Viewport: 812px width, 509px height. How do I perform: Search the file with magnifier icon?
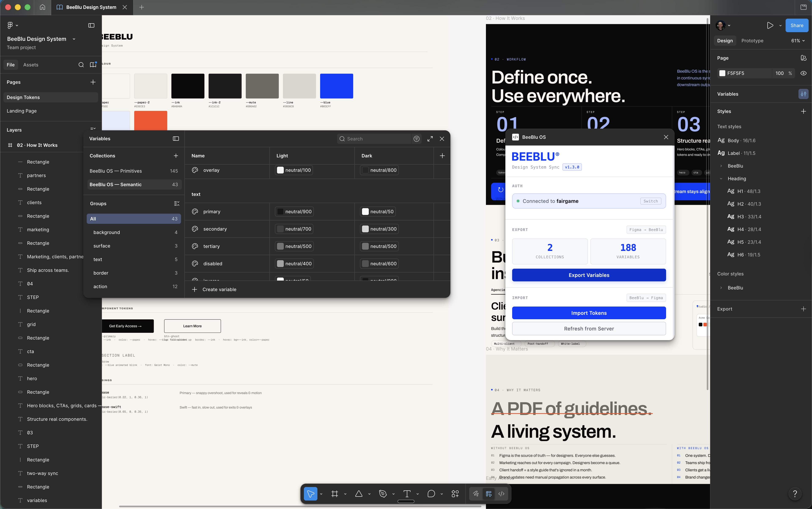(x=81, y=65)
